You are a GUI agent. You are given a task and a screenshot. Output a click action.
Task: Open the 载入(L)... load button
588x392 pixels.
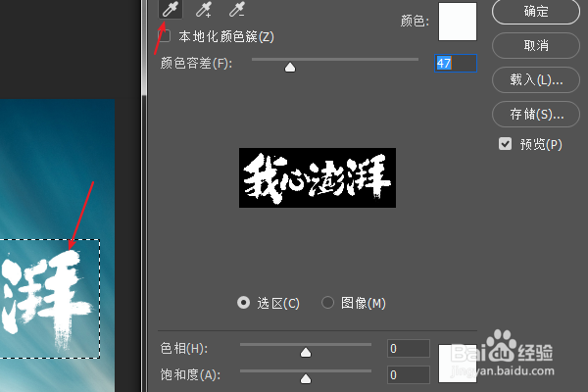click(536, 80)
